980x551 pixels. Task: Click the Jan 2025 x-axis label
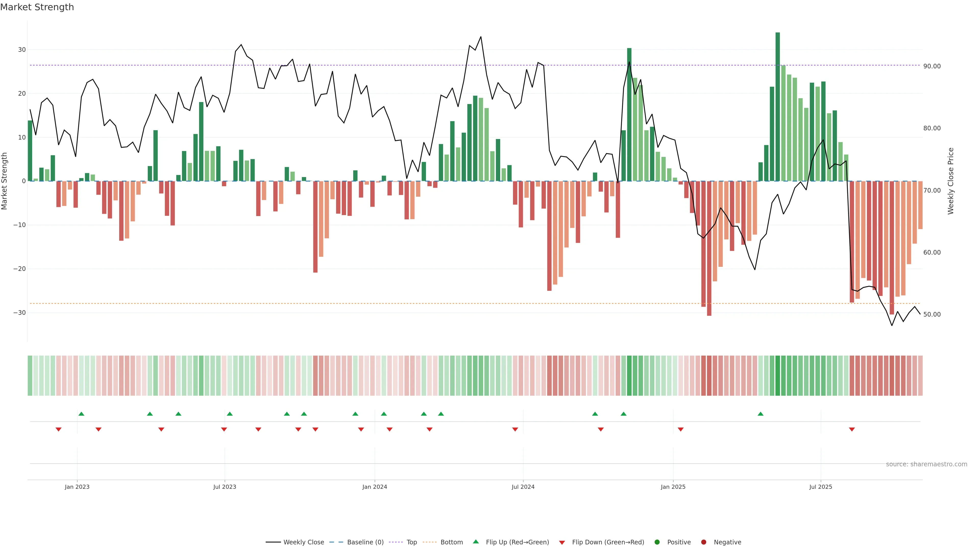673,487
